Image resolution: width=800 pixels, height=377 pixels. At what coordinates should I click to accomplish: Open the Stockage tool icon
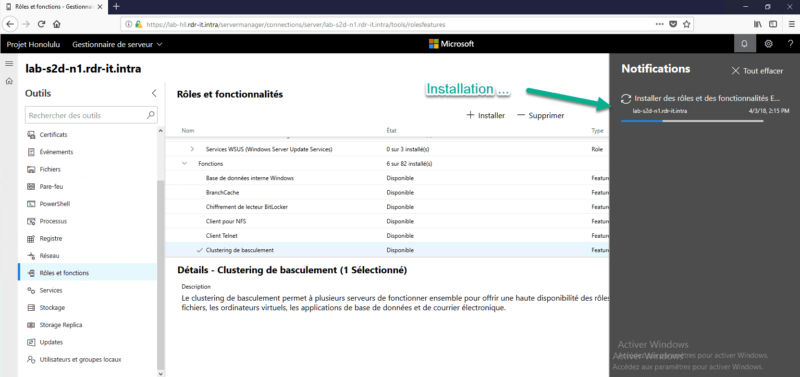pyautogui.click(x=30, y=308)
